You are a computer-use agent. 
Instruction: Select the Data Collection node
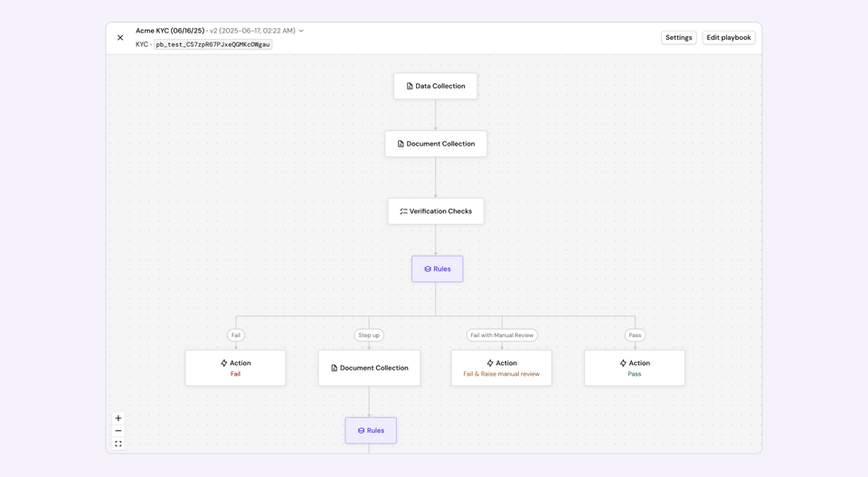[436, 87]
